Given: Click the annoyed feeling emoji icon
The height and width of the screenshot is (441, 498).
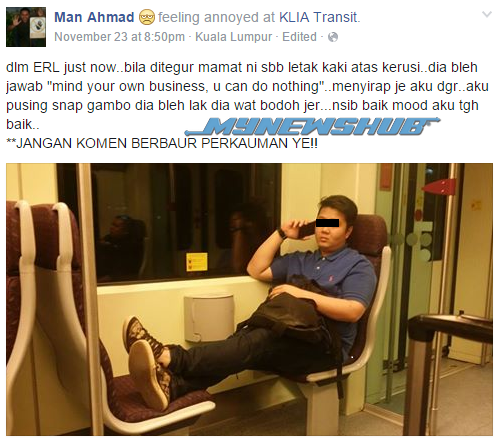Looking at the screenshot, I should 147,17.
